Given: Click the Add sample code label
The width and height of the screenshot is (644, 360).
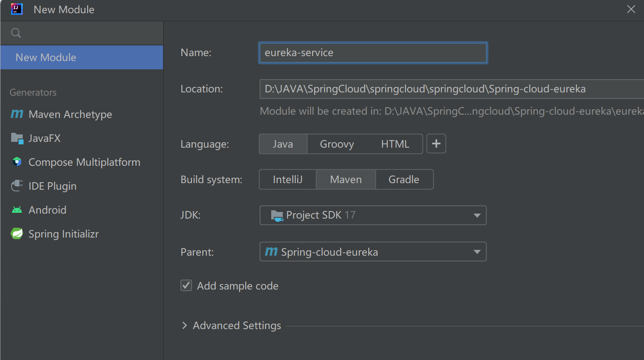Looking at the screenshot, I should coord(238,286).
